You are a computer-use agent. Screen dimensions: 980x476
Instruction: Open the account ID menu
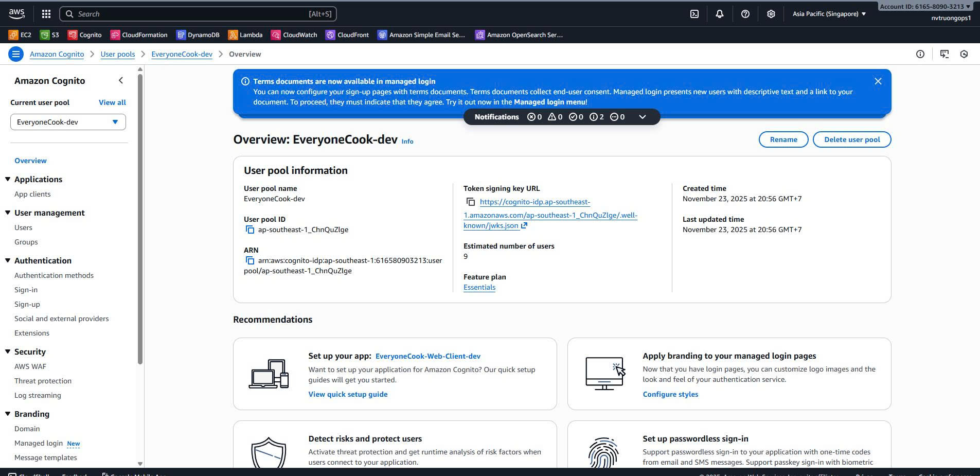coord(925,7)
